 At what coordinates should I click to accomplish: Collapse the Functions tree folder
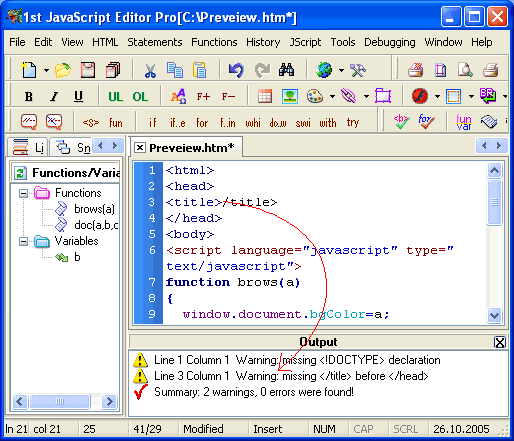[x=23, y=193]
